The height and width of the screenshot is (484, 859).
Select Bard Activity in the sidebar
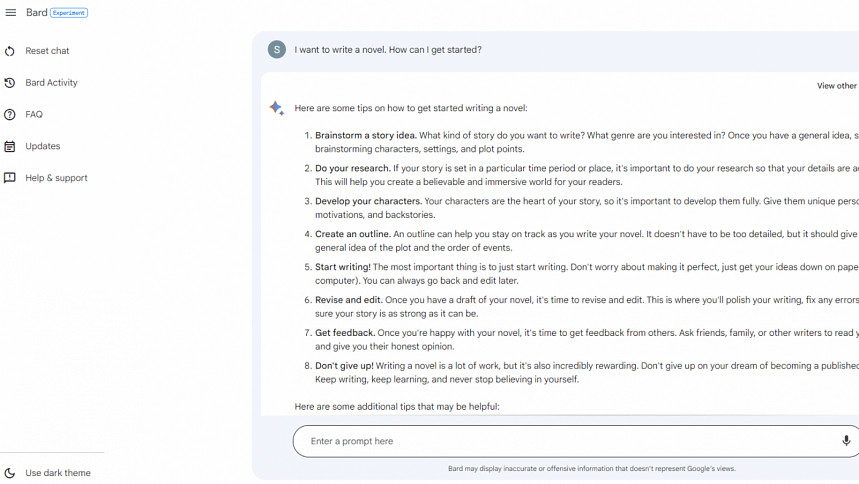point(51,83)
